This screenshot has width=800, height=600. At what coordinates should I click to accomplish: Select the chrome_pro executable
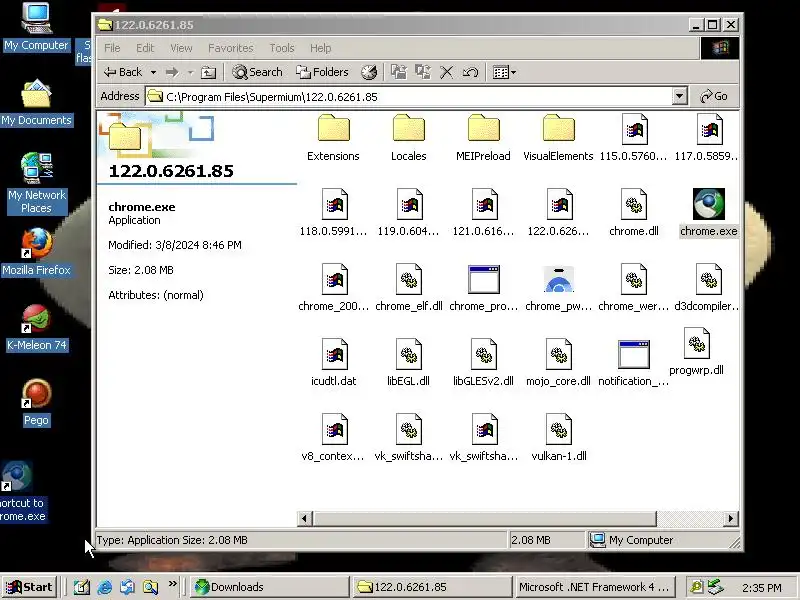483,287
